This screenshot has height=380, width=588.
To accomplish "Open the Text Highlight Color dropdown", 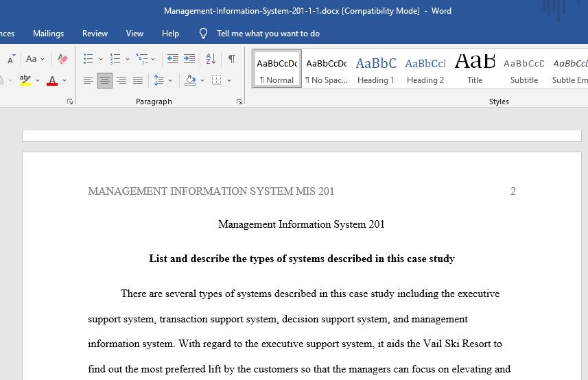I will click(x=38, y=80).
